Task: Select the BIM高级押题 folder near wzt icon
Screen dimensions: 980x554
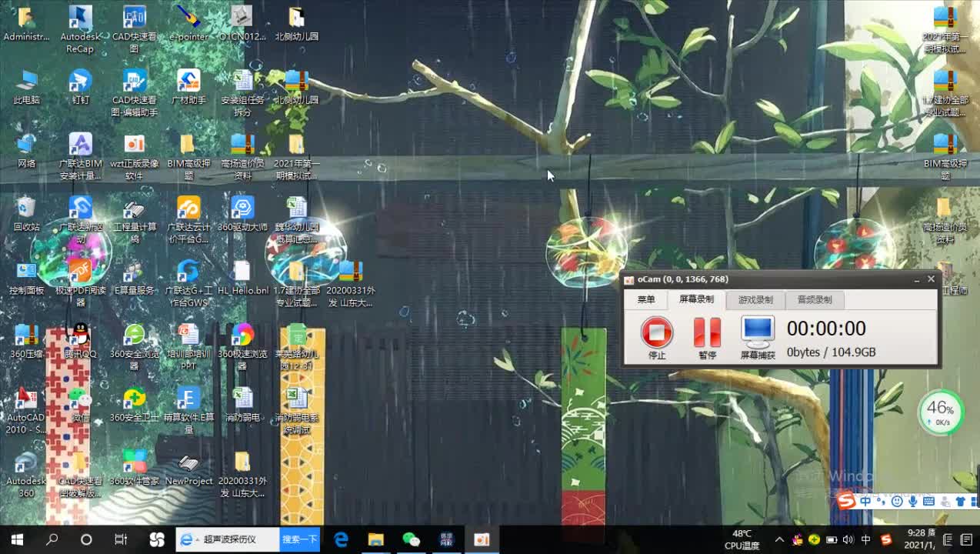Action: (188, 157)
